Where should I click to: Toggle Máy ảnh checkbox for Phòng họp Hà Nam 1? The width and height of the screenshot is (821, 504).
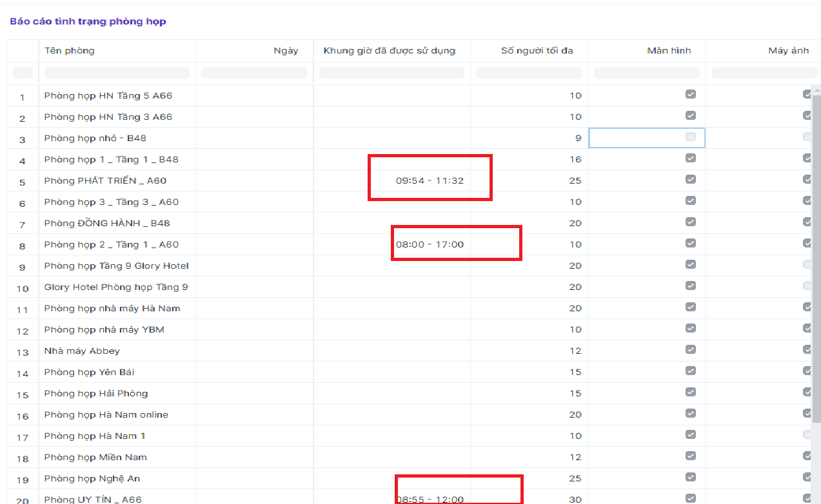[807, 435]
